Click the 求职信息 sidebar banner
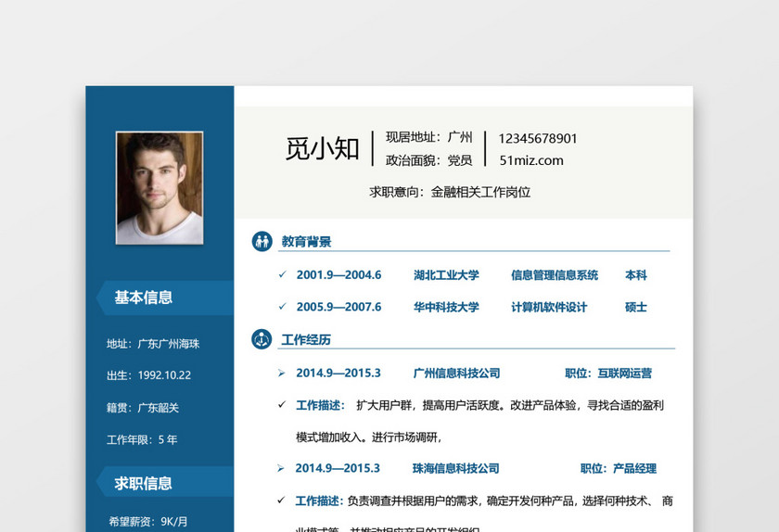779x532 pixels. (165, 483)
